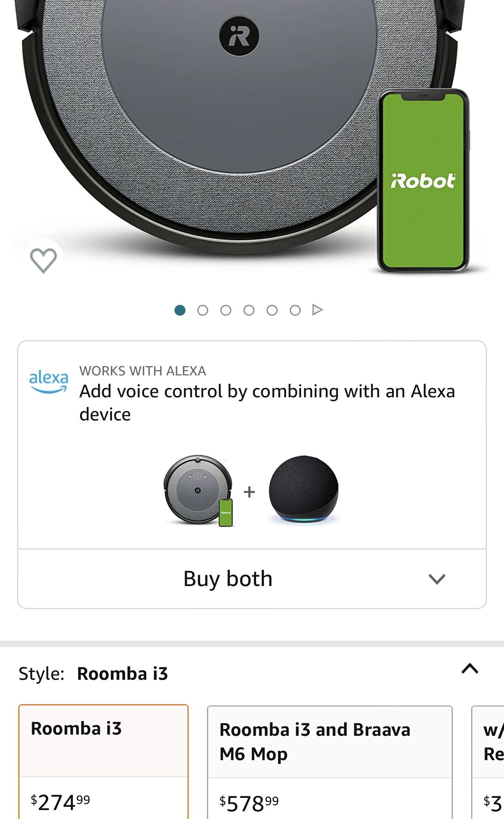
Task: Jump to the sixth carousel image dot
Action: [295, 310]
